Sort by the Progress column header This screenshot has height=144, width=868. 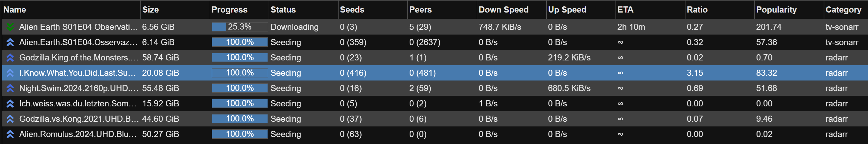click(229, 9)
